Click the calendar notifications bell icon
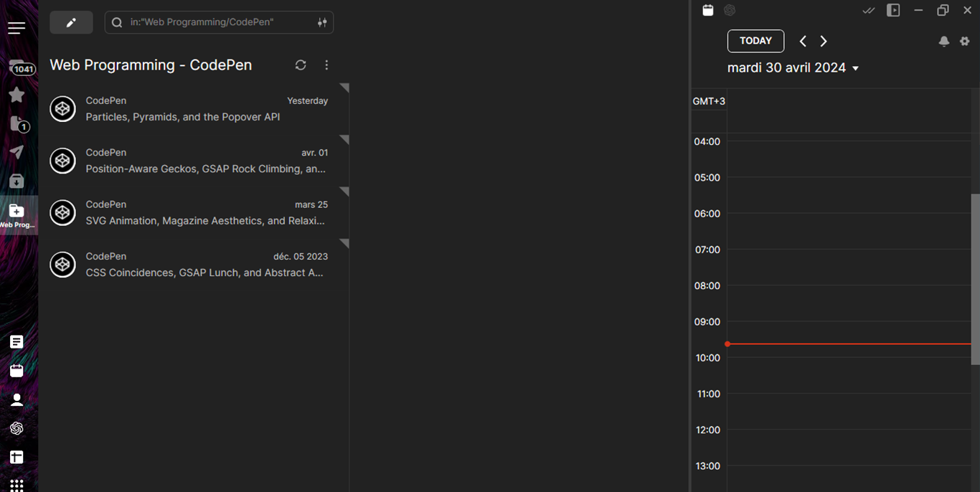980x492 pixels. click(x=944, y=42)
